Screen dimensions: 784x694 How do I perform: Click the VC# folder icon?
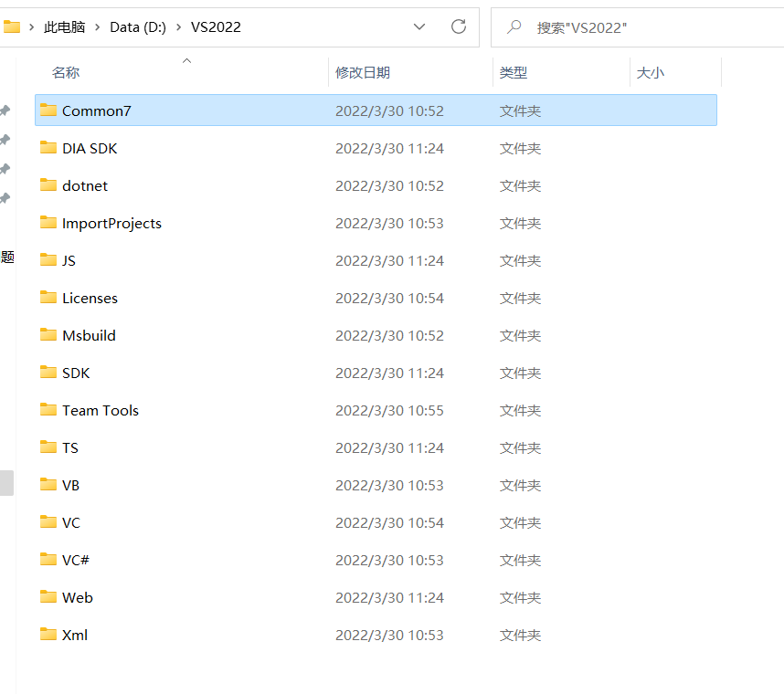(48, 560)
